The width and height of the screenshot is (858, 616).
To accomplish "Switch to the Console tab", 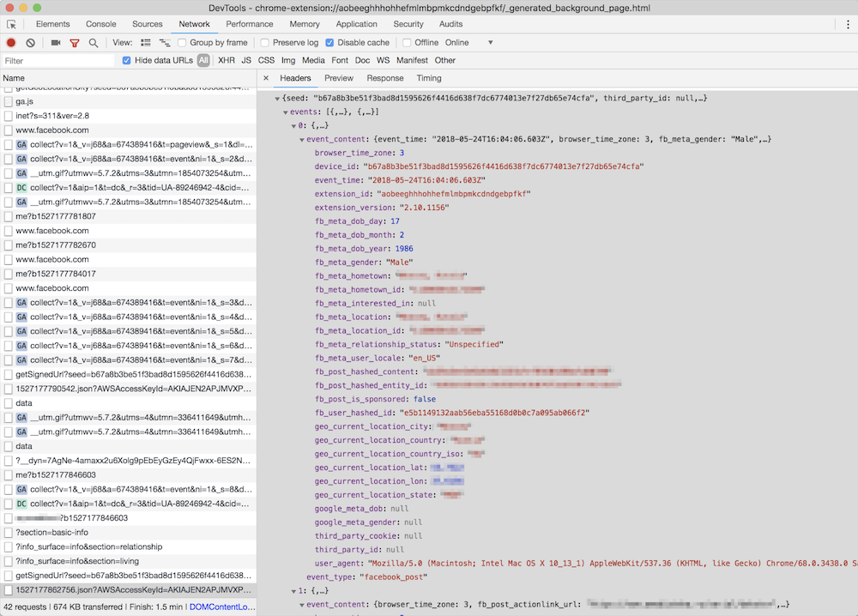I will click(101, 25).
